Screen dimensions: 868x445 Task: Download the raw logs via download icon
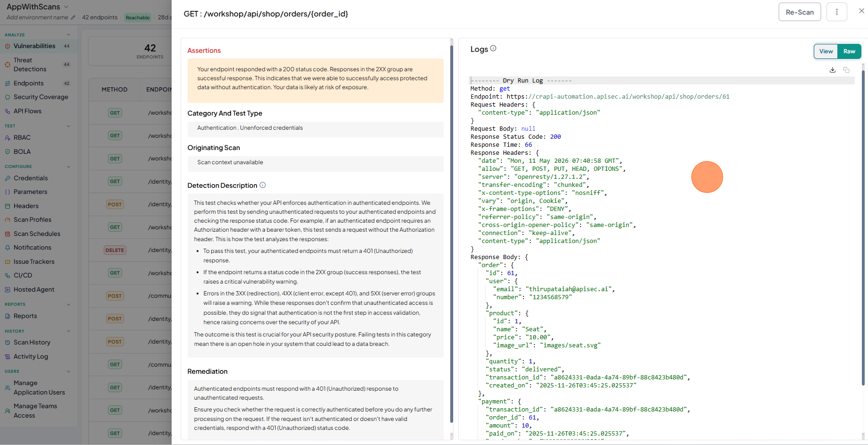click(833, 70)
